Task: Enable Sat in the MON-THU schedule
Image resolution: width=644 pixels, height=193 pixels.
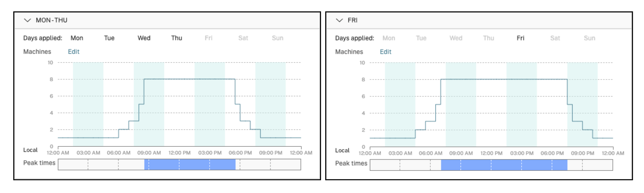Action: [x=243, y=38]
